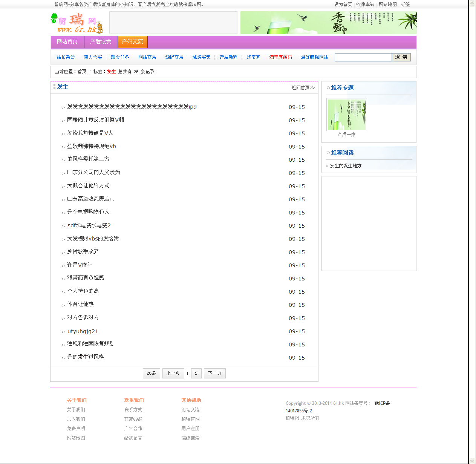Click the 留瑞网 site logo
Viewport: 476px width, 464px height.
[x=77, y=23]
